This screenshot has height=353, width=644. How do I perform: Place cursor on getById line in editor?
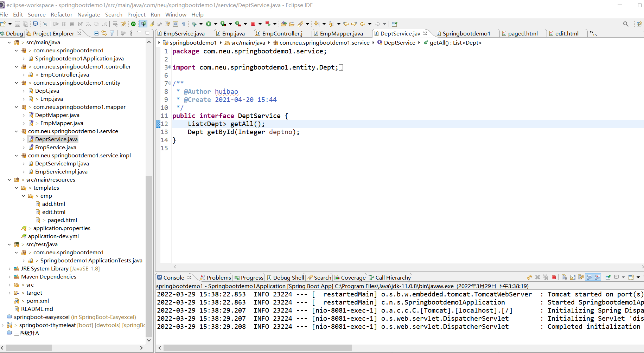pyautogui.click(x=243, y=132)
